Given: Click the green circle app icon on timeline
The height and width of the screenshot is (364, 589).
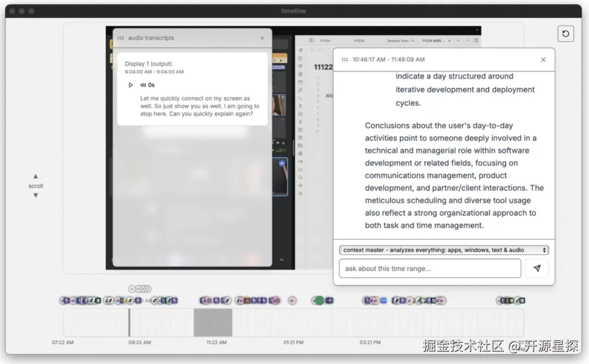Looking at the screenshot, I should 319,301.
